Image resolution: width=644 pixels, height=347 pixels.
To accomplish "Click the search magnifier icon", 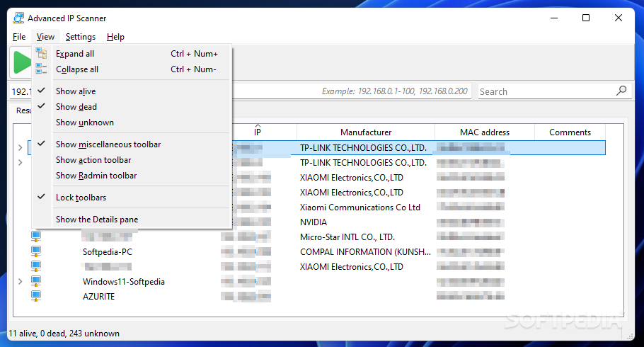I will point(621,91).
